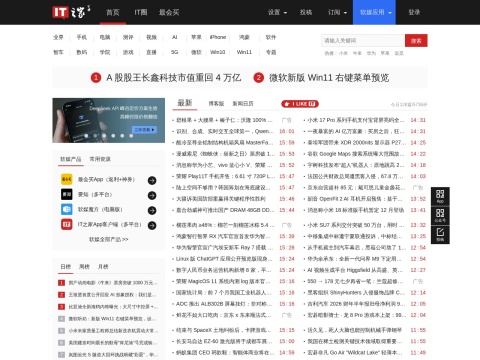The width and height of the screenshot is (480, 360).
Task: Click the IT之家 logo in header
Action: point(71,12)
